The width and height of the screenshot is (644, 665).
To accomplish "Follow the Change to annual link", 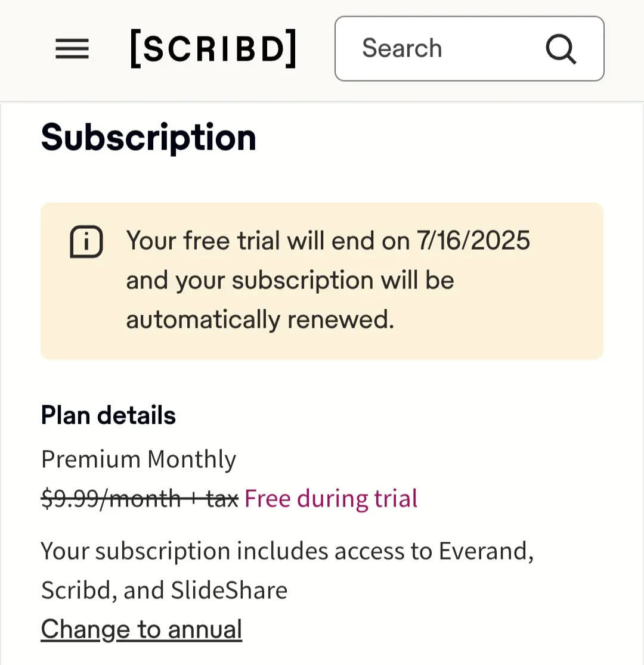I will [x=141, y=629].
